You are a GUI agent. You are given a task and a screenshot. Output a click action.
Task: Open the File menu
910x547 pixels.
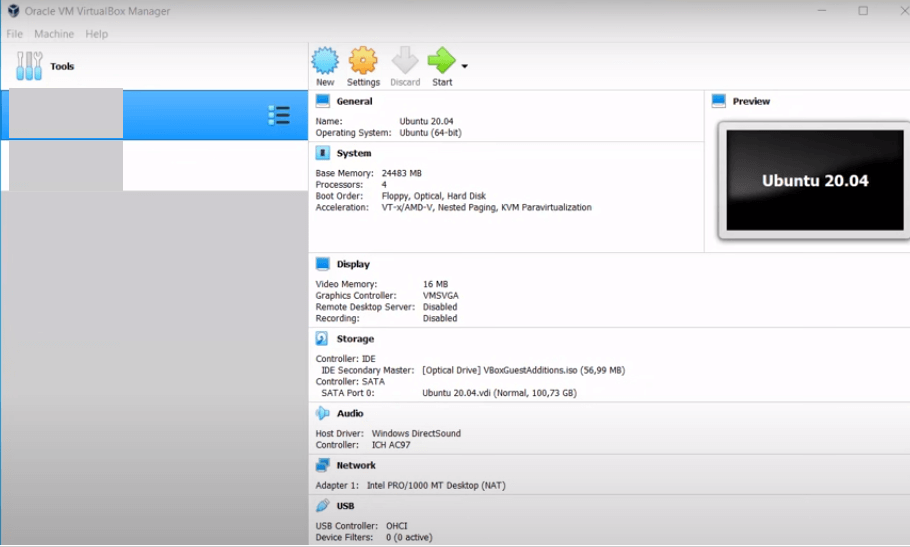tap(15, 34)
